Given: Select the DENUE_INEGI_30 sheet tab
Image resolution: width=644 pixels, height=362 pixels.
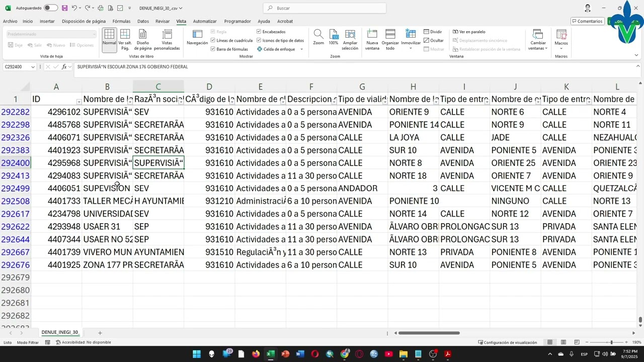Looking at the screenshot, I should click(60, 332).
